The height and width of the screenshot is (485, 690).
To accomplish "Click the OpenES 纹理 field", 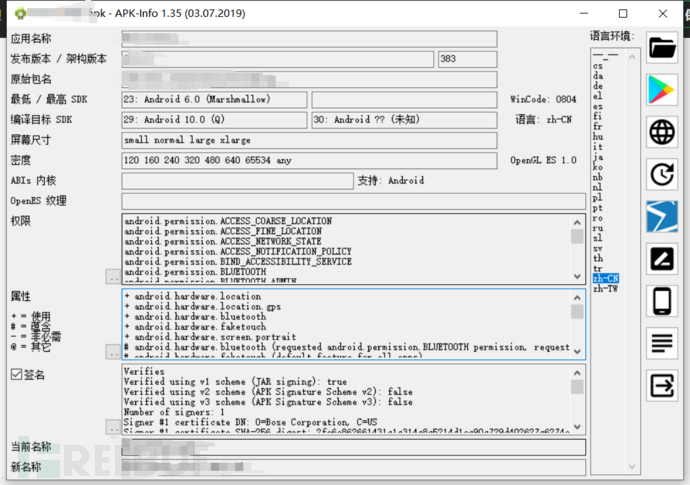I will pyautogui.click(x=353, y=201).
